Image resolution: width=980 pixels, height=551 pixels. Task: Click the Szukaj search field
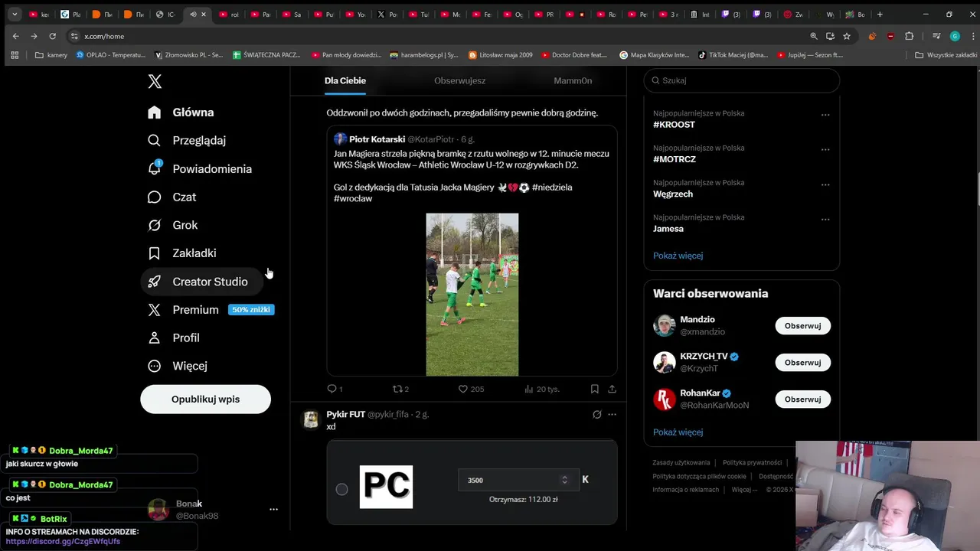click(x=741, y=80)
